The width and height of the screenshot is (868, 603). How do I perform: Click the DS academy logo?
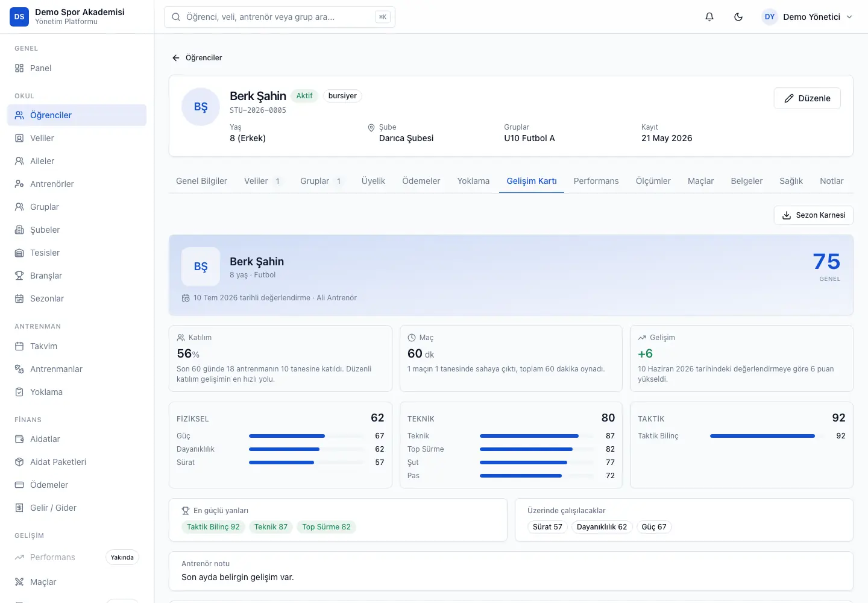pos(19,17)
